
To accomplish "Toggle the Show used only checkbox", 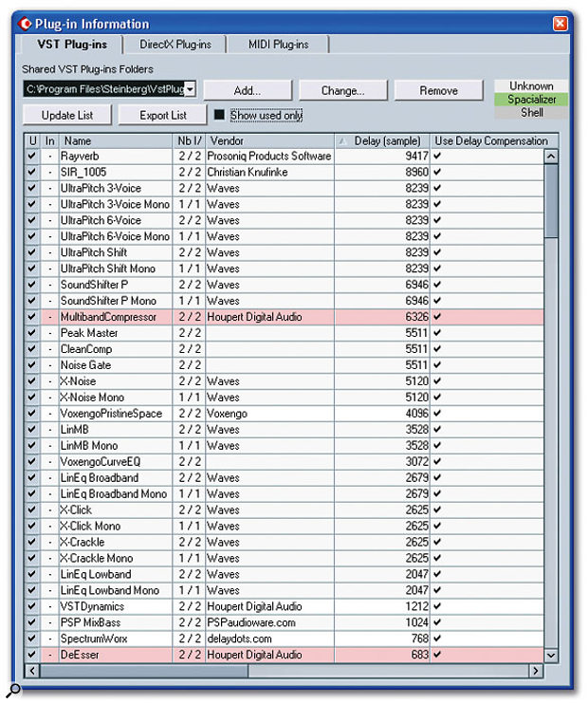I will click(219, 115).
